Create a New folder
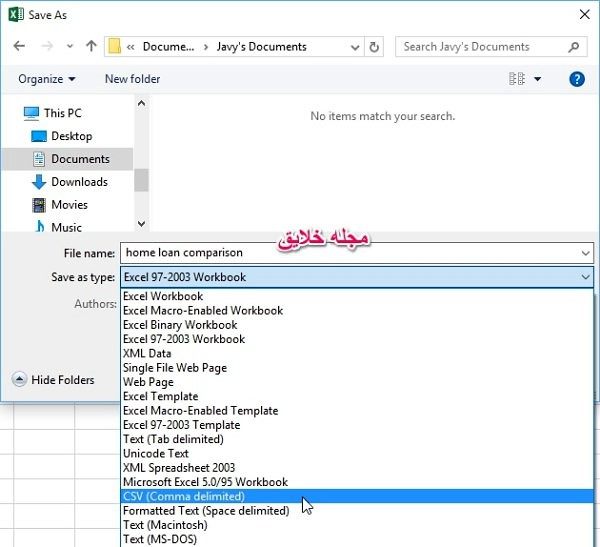This screenshot has height=547, width=600. (x=132, y=79)
